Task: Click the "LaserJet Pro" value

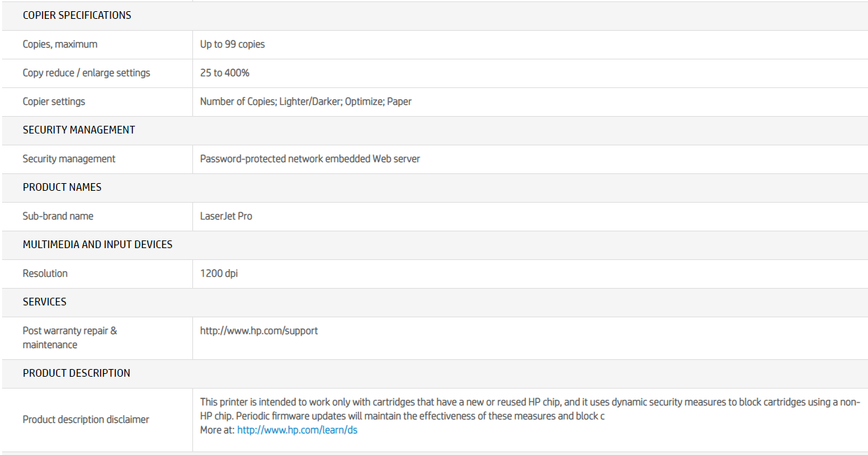Action: 226,216
